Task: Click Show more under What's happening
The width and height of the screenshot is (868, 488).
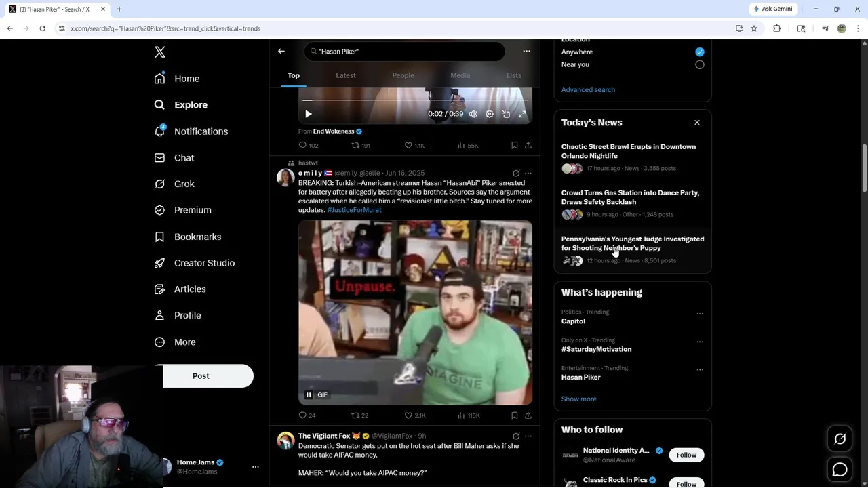Action: click(x=579, y=399)
